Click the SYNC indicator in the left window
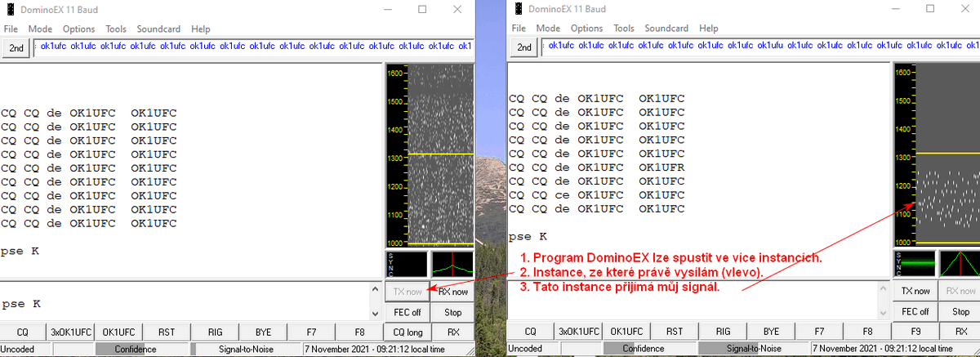Viewport: 980px width, 357px height. pos(406,264)
